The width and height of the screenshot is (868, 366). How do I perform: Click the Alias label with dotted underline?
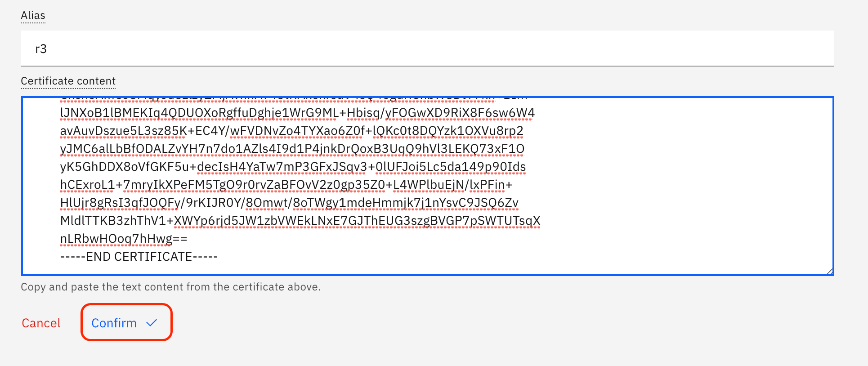click(x=33, y=15)
